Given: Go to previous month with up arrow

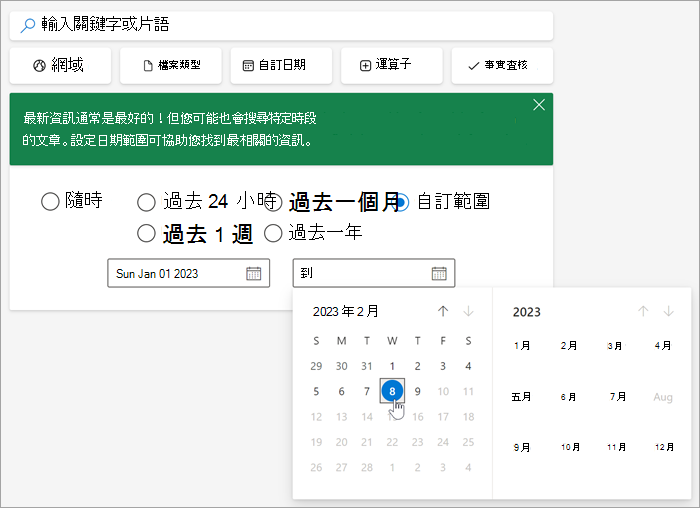Looking at the screenshot, I should coord(443,311).
